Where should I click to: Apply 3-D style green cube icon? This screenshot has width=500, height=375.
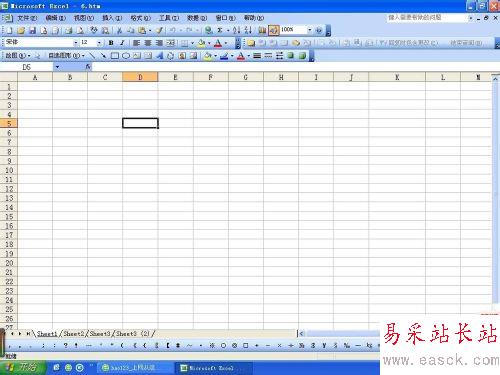302,56
